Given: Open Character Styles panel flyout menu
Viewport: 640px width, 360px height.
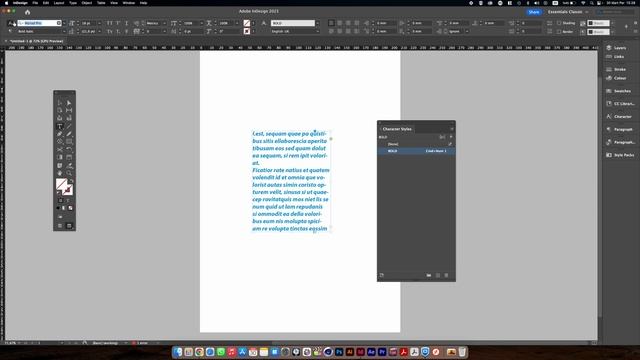Looking at the screenshot, I should tap(452, 129).
